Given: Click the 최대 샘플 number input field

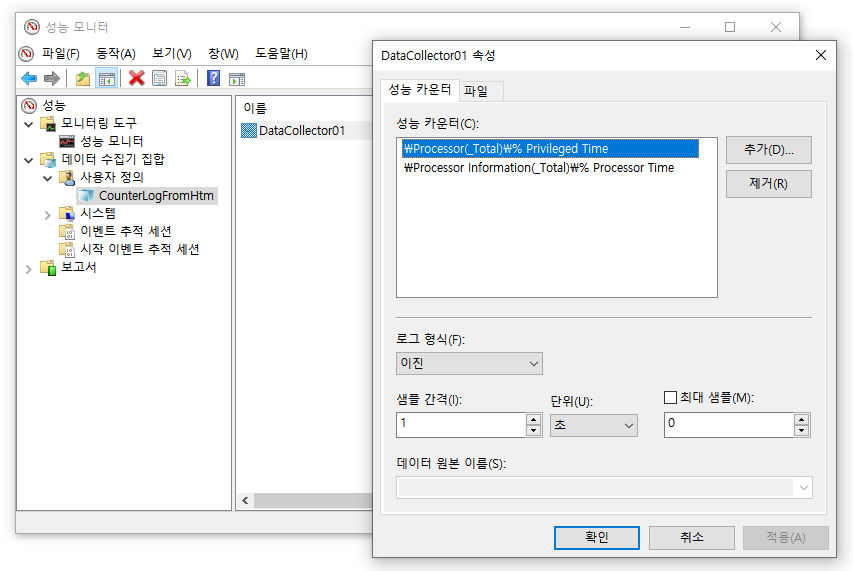Looking at the screenshot, I should point(729,425).
